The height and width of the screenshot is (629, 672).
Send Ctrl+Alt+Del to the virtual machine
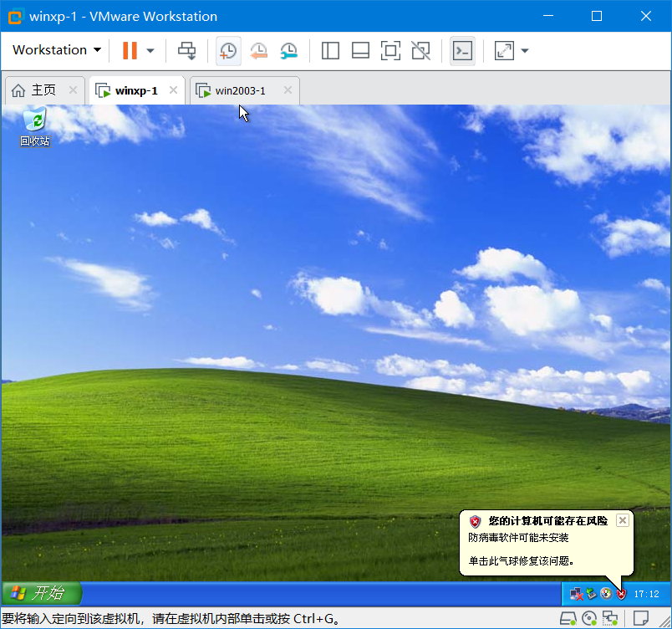(x=187, y=50)
